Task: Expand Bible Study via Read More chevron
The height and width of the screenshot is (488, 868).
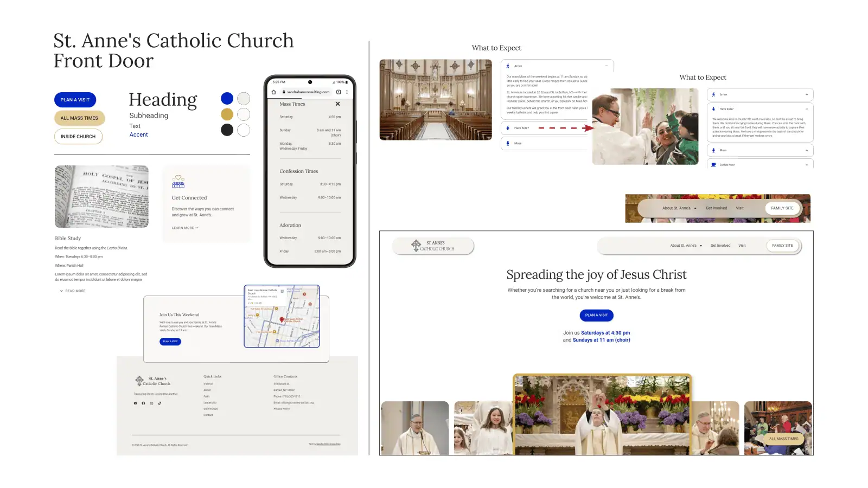Action: coord(73,291)
